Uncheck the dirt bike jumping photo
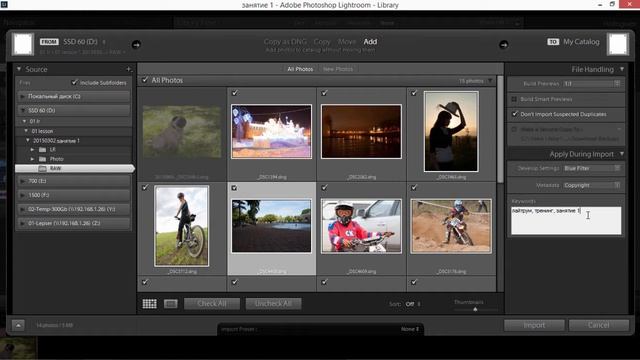 click(x=414, y=187)
